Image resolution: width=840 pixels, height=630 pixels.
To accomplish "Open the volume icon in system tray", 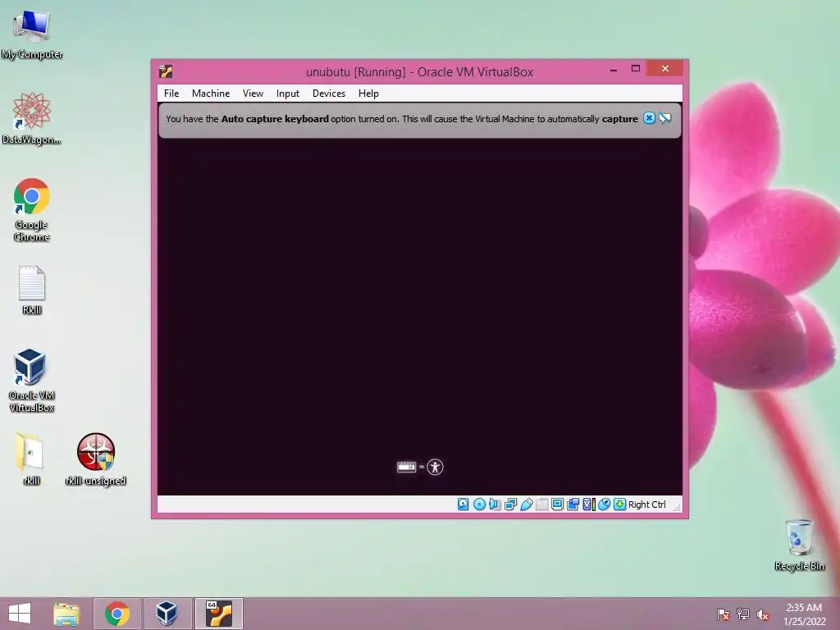I will [763, 614].
